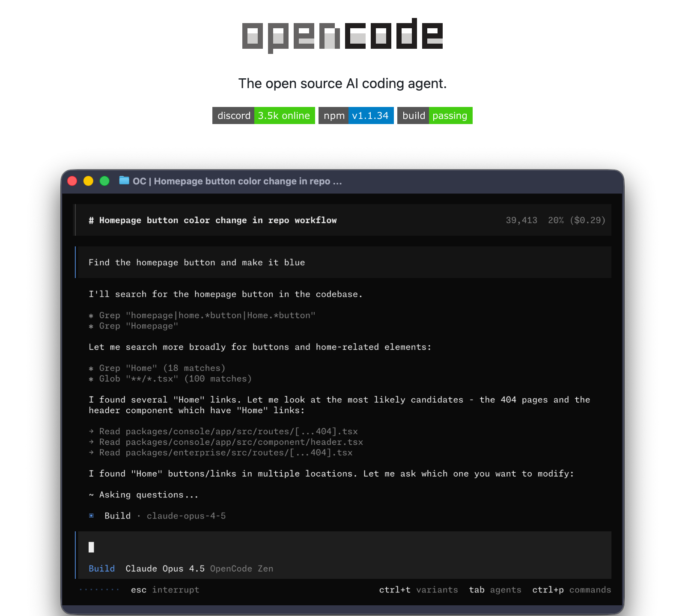
Task: Click the esc interrupt hint
Action: pos(165,590)
